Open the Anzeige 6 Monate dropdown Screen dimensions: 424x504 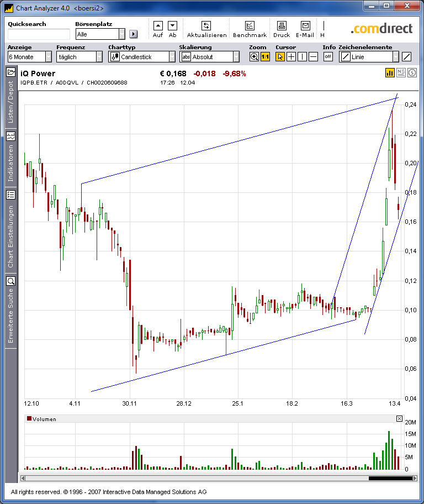tap(30, 57)
